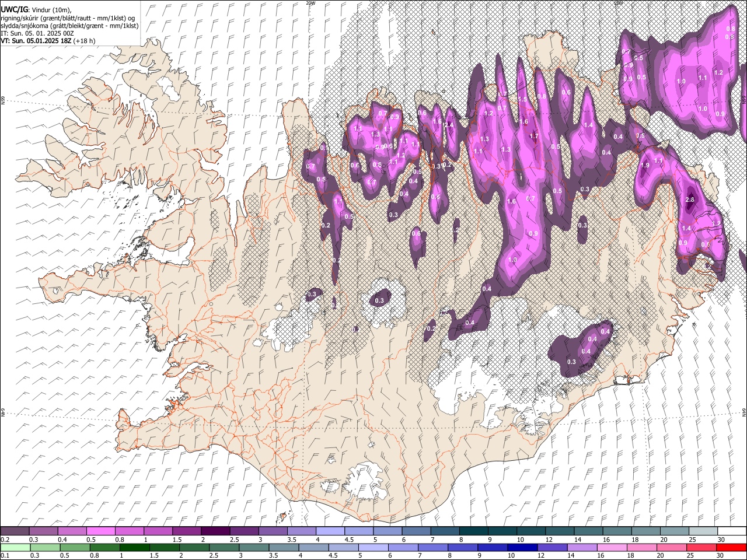The height and width of the screenshot is (560, 747).
Task: Click the light green 0.3 swatch, lower legend row
Action: [44, 547]
